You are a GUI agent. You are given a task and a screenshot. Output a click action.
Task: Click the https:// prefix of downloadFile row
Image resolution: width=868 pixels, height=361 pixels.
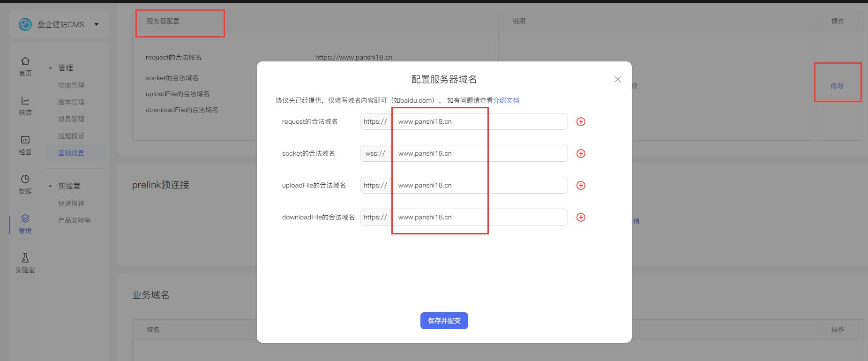(x=375, y=217)
